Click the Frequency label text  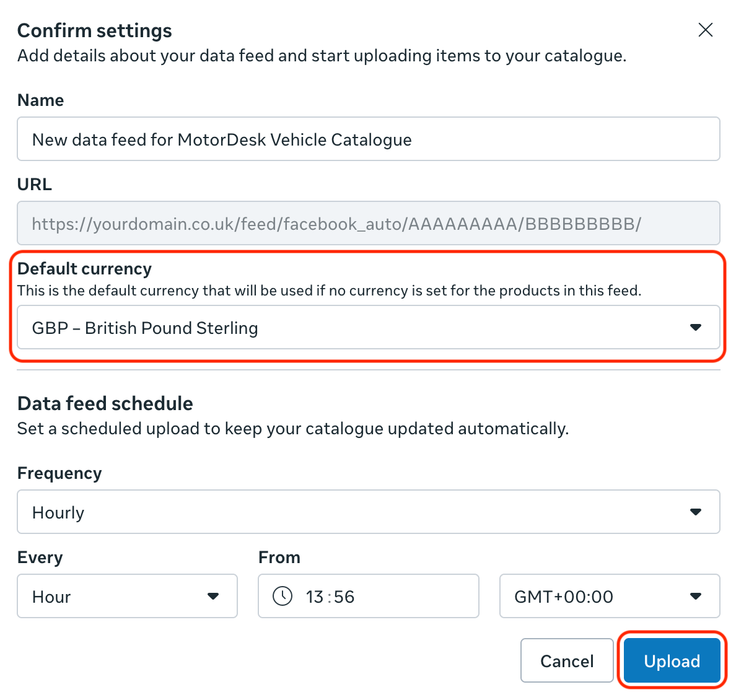(59, 473)
